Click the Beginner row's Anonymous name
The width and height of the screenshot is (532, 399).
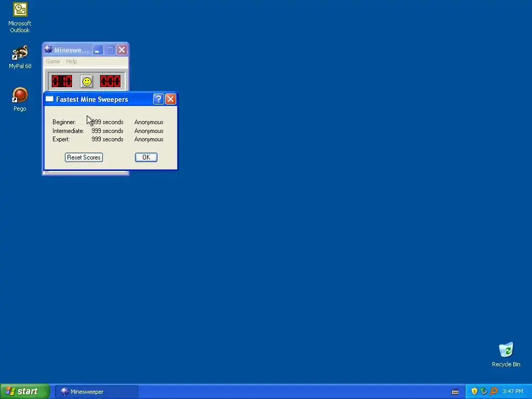point(149,122)
